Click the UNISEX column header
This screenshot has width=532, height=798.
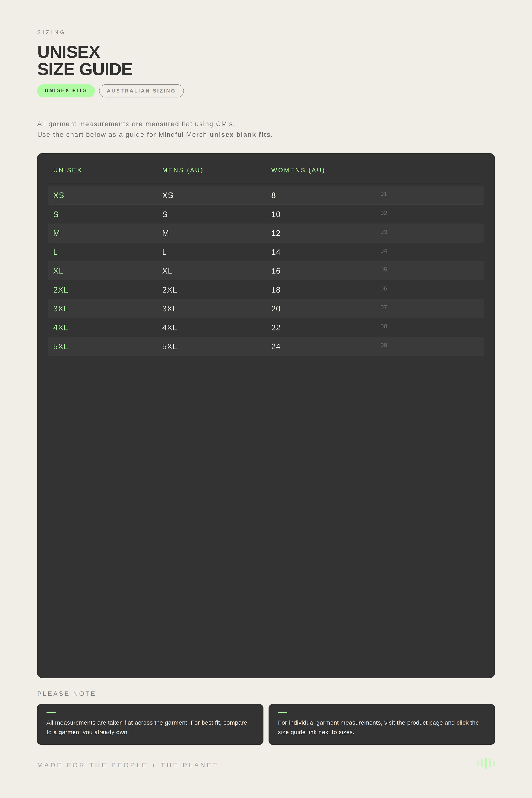click(x=68, y=170)
